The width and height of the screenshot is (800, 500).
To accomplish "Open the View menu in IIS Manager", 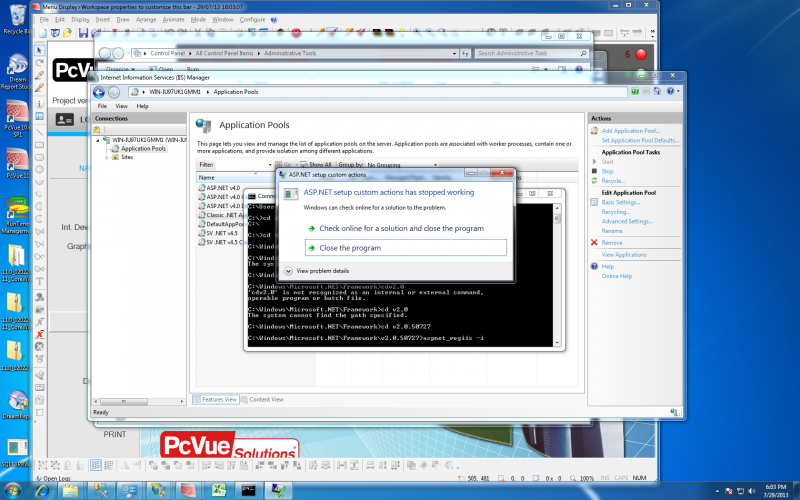I will tap(121, 106).
